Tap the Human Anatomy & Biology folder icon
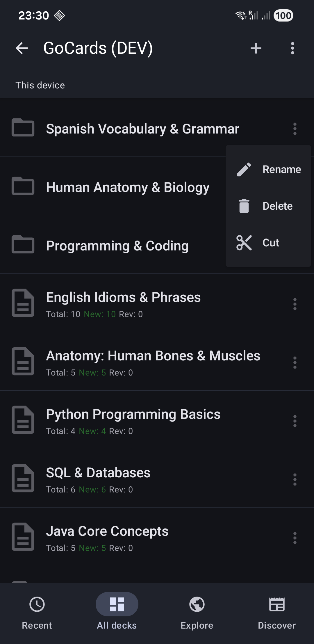 tap(23, 186)
